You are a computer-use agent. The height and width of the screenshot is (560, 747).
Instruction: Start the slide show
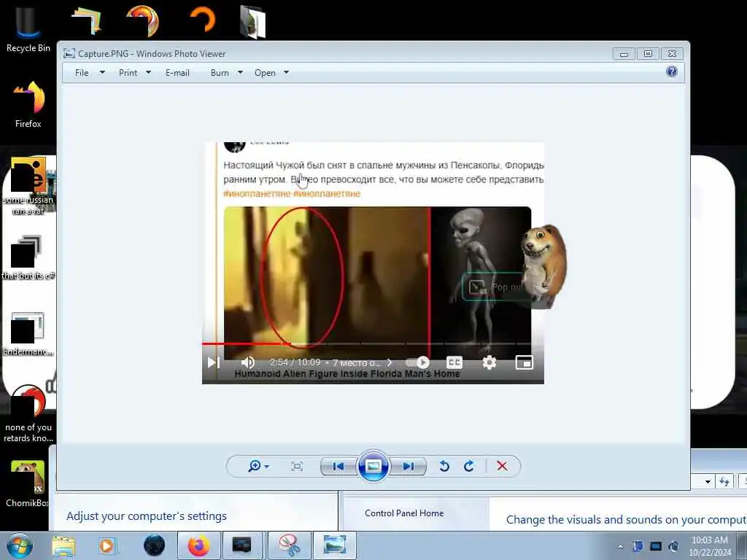click(373, 466)
